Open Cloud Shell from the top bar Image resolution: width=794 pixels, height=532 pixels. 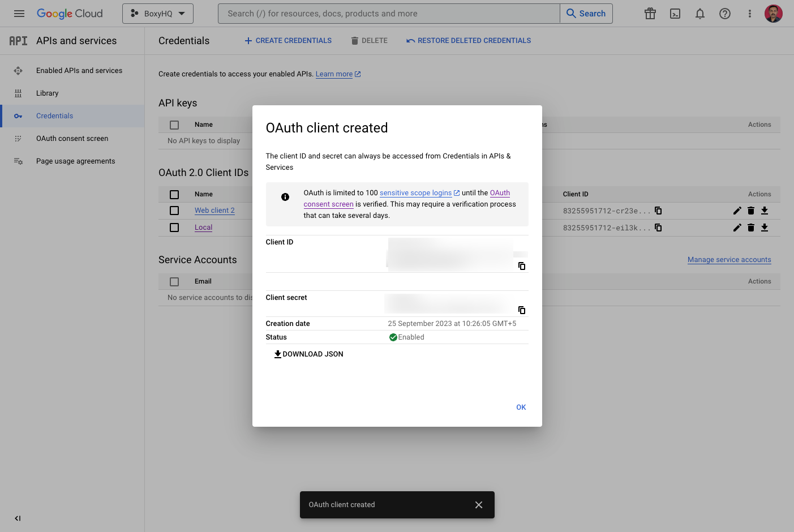675,13
